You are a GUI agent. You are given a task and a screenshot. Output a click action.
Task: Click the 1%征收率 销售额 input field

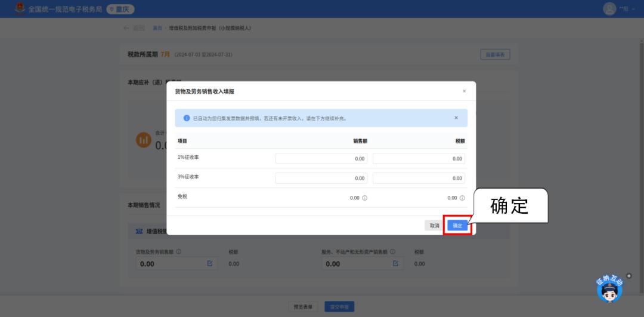click(x=321, y=159)
